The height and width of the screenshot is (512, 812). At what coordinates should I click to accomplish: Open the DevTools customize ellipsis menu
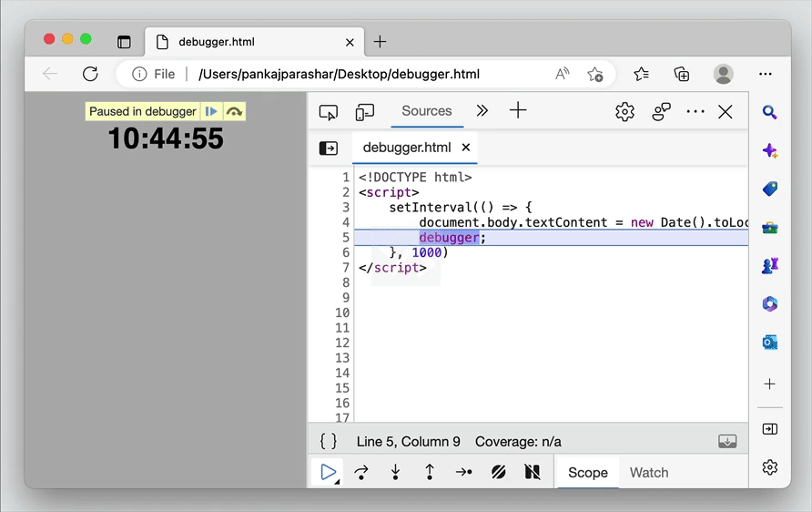point(695,111)
